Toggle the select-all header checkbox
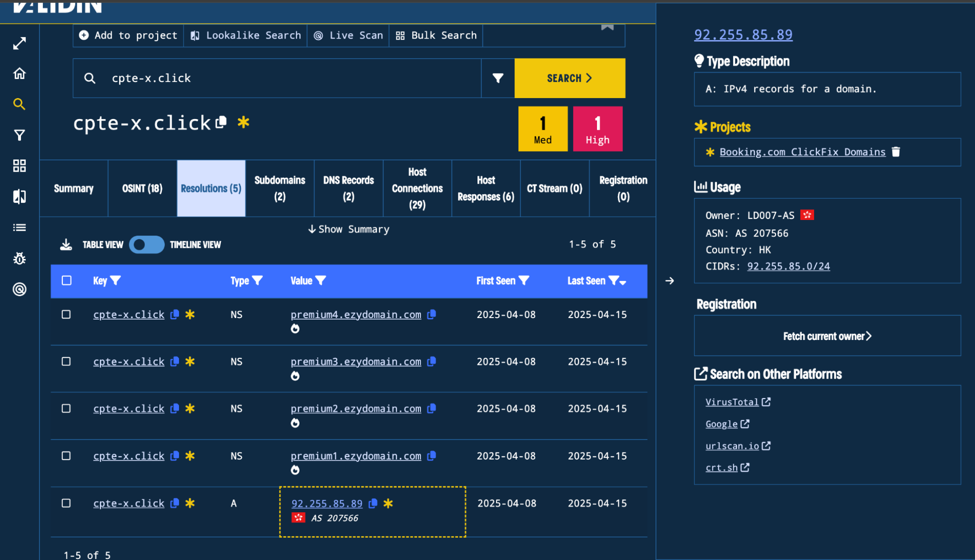Screen dimensions: 975x560 coord(67,280)
